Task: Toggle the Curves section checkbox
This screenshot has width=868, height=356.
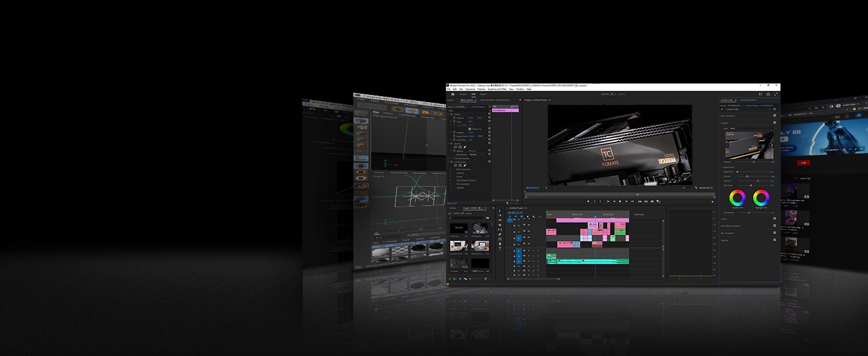Action: [x=774, y=219]
